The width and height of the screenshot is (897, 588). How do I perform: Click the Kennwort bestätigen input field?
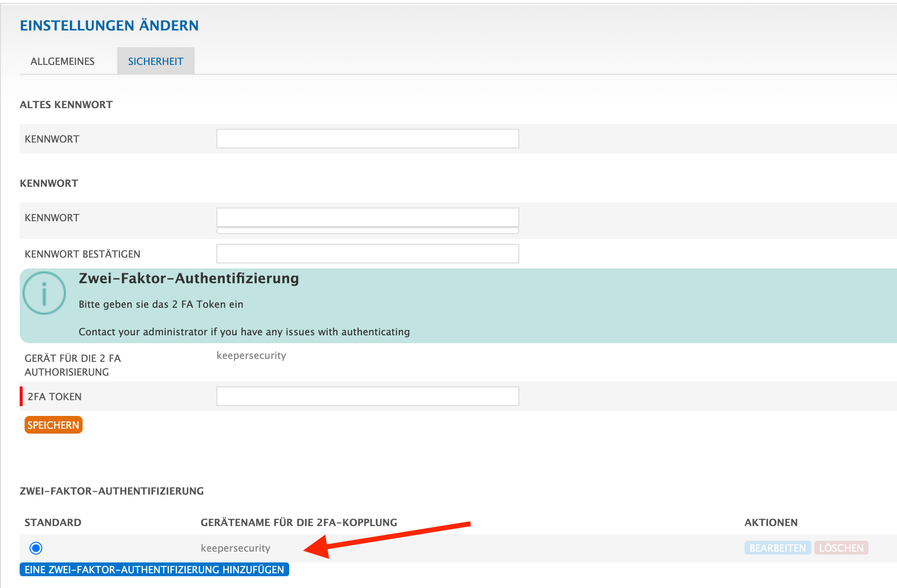[x=367, y=254]
